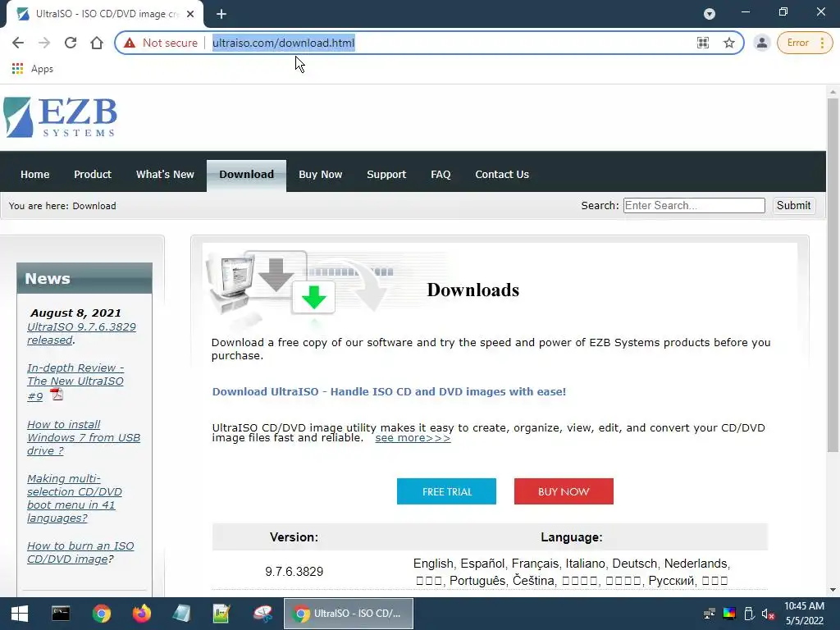Screen dimensions: 840x630
Task: Open Making multi-selection CD/DVD boot menu link
Action: pyautogui.click(x=75, y=498)
